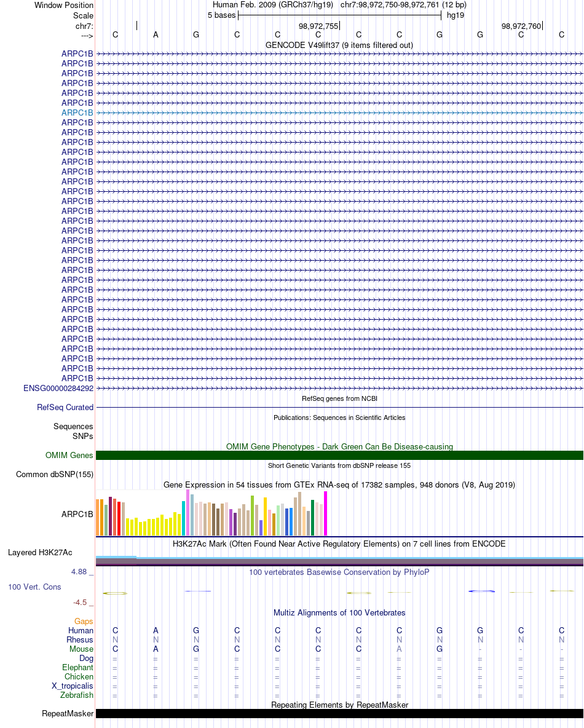Click the X_tropicalis alignment row label

(73, 686)
